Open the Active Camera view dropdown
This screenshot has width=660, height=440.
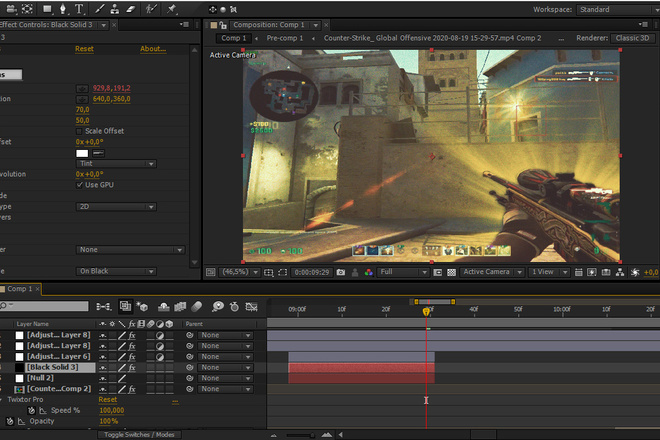(492, 272)
